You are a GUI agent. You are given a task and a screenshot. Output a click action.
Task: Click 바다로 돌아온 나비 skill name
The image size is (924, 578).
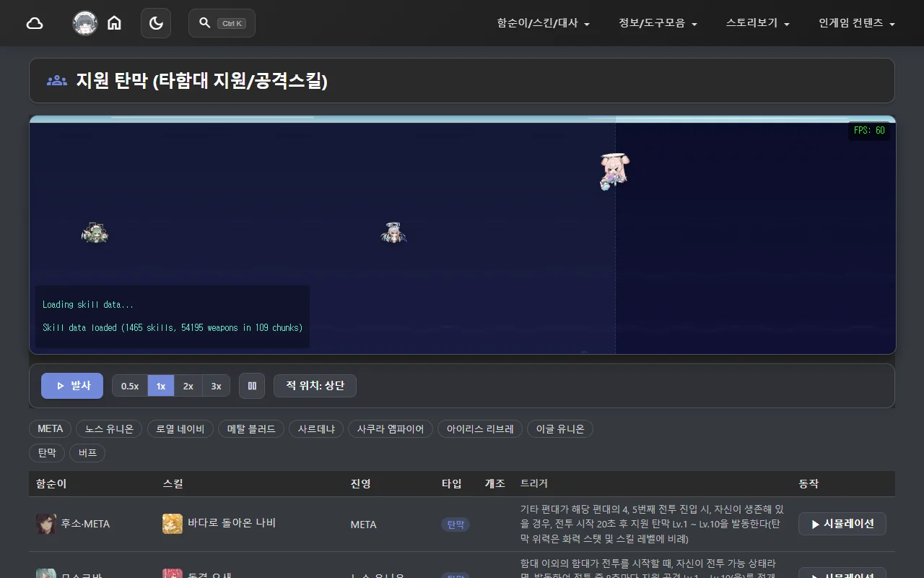pos(232,523)
